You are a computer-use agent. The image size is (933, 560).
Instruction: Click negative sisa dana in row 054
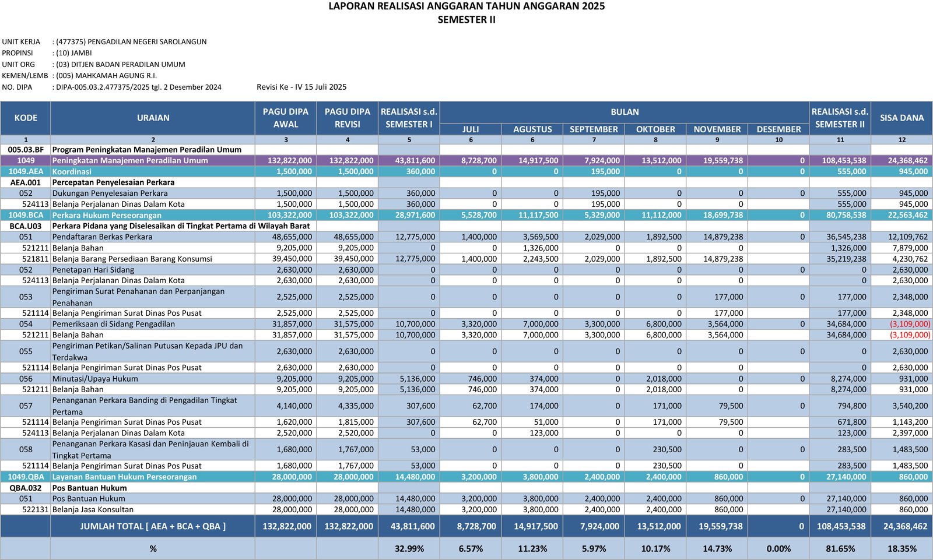pos(910,324)
